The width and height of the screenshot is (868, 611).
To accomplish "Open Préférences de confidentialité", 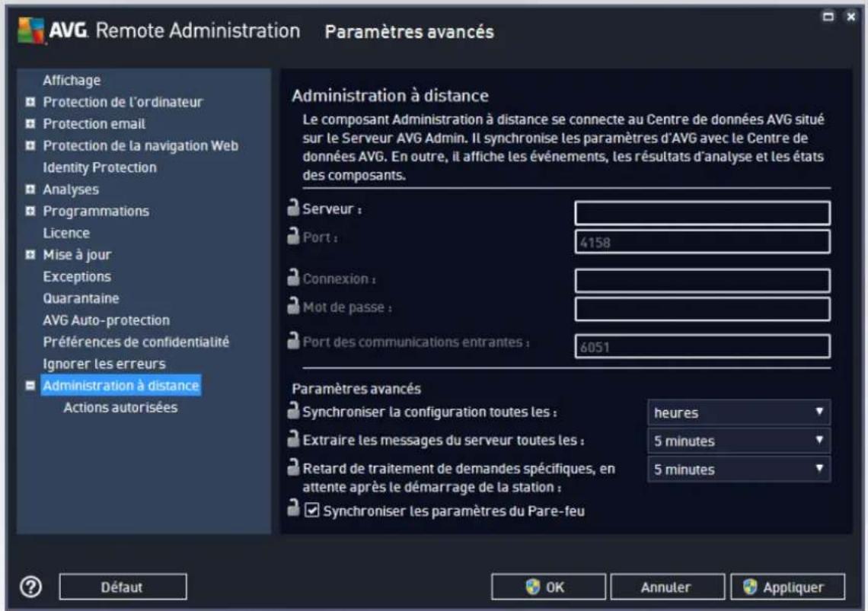I will (136, 342).
